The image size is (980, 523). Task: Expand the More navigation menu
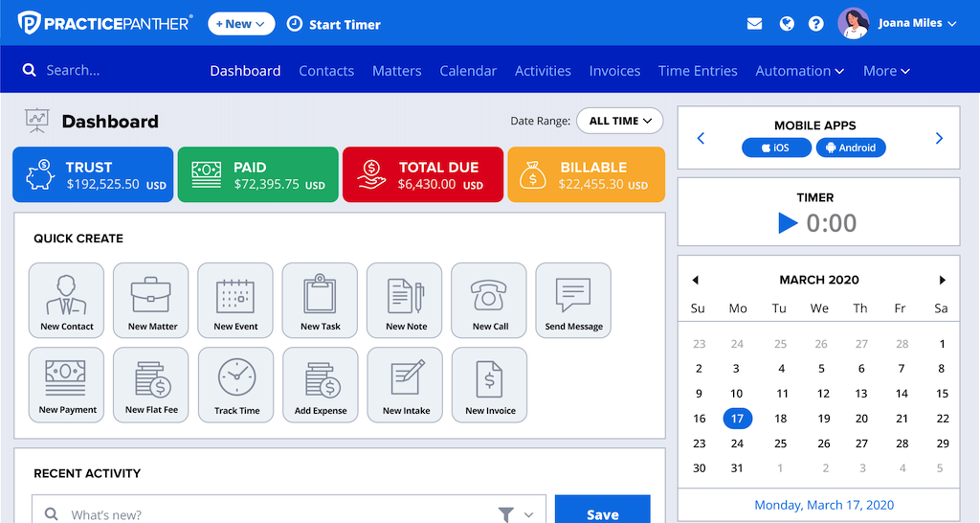(885, 71)
